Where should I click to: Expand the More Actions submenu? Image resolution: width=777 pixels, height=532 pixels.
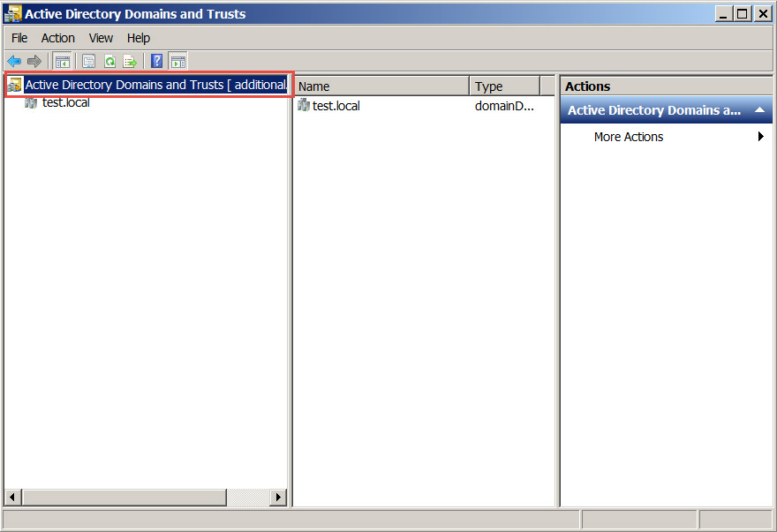tap(761, 137)
